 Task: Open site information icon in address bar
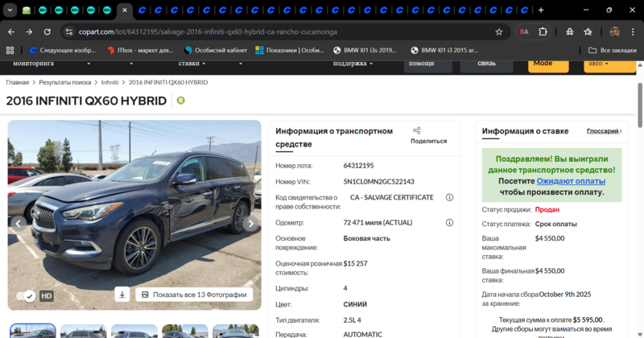pyautogui.click(x=69, y=31)
